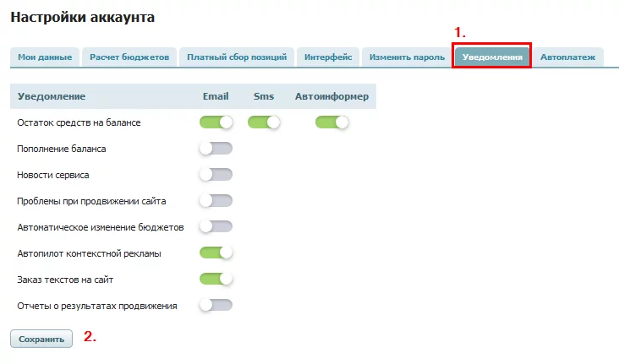The width and height of the screenshot is (619, 364).
Task: Open the Мои данные tab
Action: pos(45,57)
